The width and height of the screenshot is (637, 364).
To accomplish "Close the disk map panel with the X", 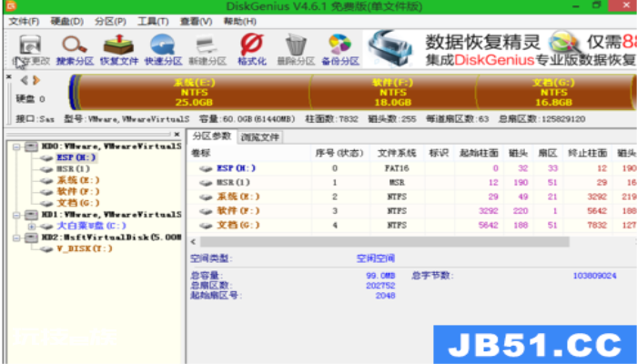I will point(8,76).
